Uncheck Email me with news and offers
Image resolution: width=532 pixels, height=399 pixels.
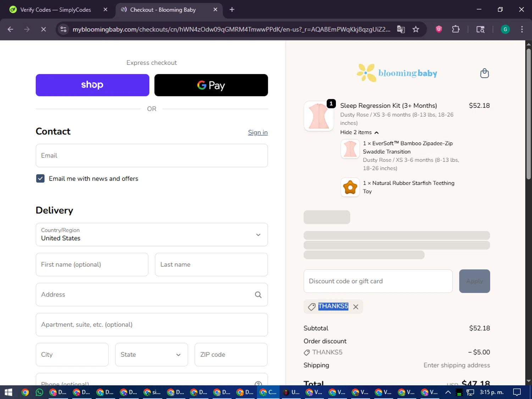[x=40, y=178]
